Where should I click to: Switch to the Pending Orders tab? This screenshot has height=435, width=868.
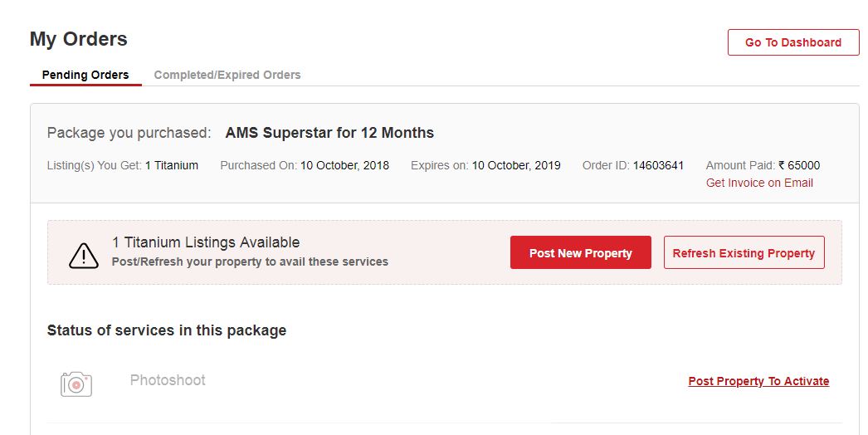(85, 75)
